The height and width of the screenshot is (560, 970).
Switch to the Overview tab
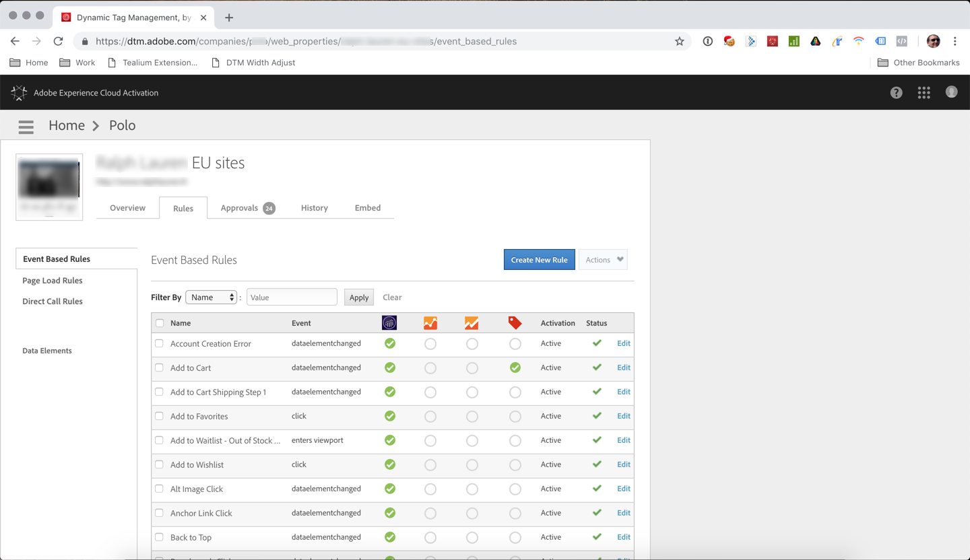coord(127,208)
